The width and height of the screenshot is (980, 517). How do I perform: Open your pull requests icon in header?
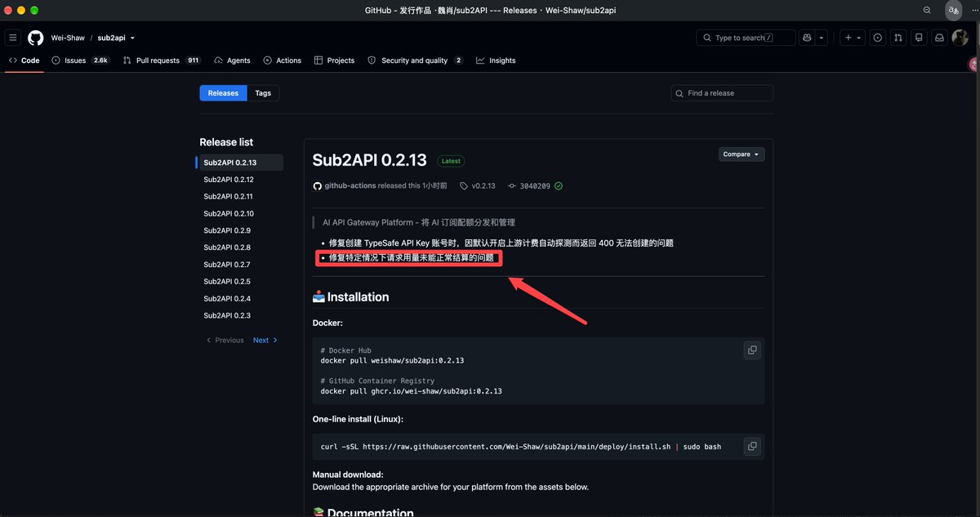(898, 38)
